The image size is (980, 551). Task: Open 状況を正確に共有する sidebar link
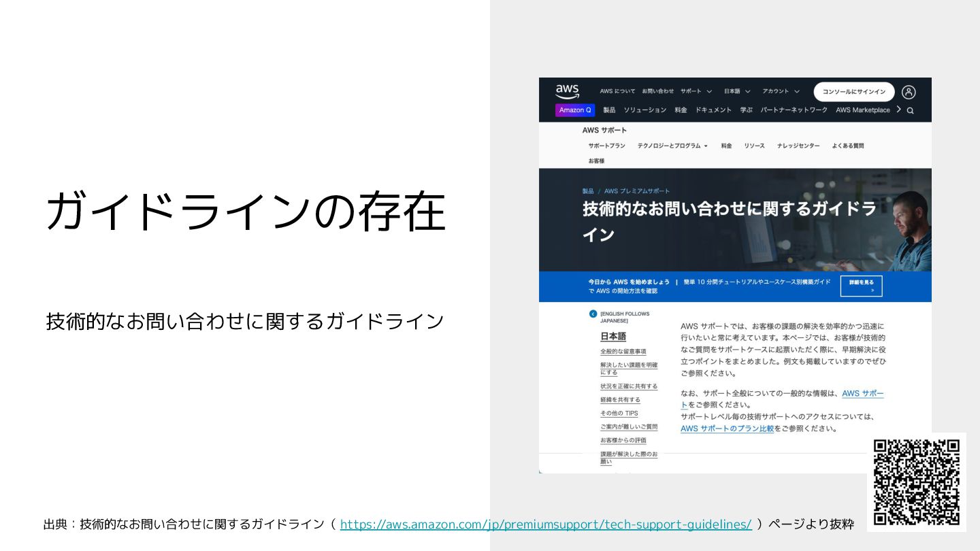coord(629,386)
